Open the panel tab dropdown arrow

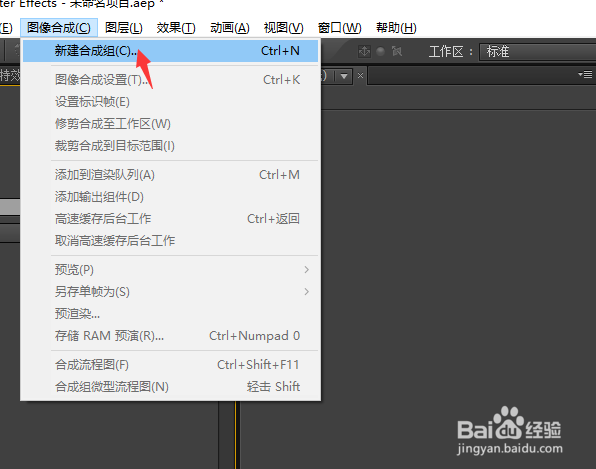pyautogui.click(x=344, y=76)
